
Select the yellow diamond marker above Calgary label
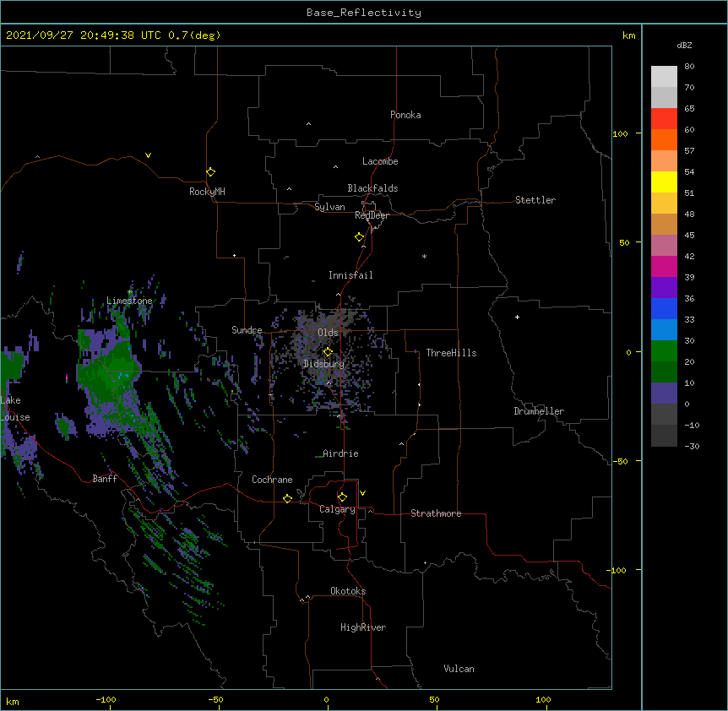tap(342, 497)
